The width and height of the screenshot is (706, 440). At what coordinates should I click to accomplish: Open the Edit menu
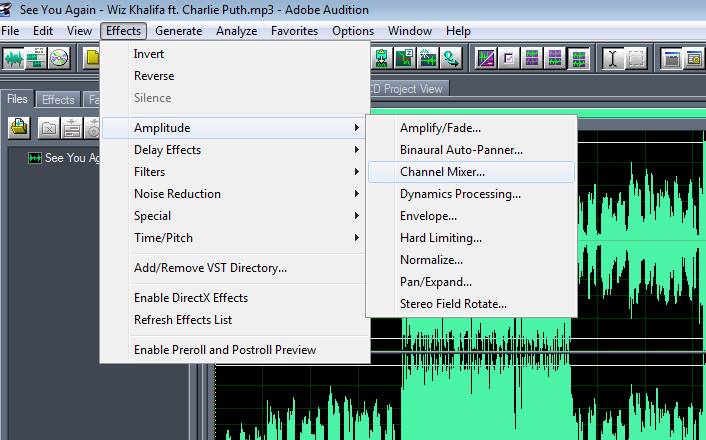click(43, 31)
